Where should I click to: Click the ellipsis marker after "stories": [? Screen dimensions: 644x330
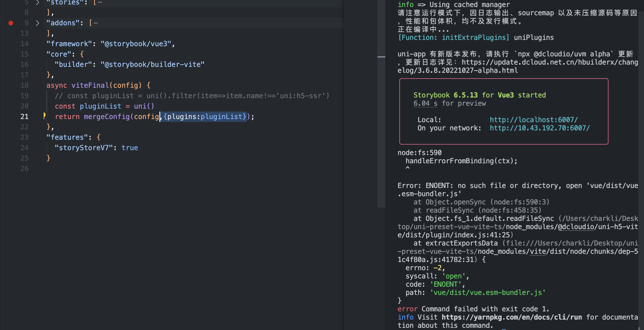(100, 2)
